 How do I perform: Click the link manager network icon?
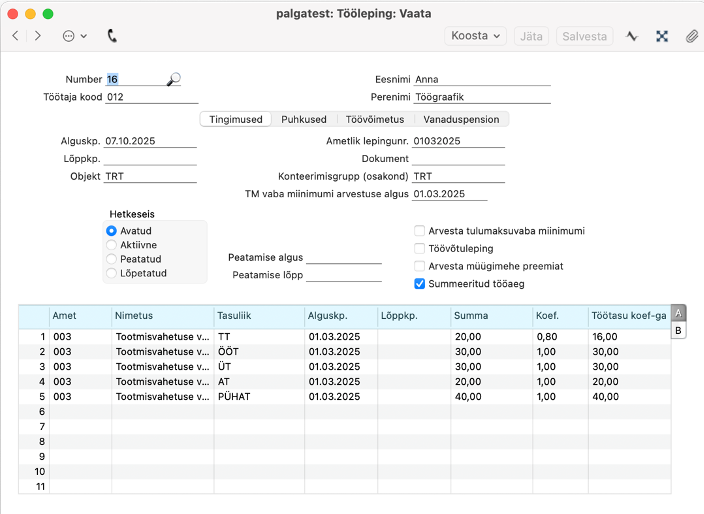pyautogui.click(x=662, y=36)
